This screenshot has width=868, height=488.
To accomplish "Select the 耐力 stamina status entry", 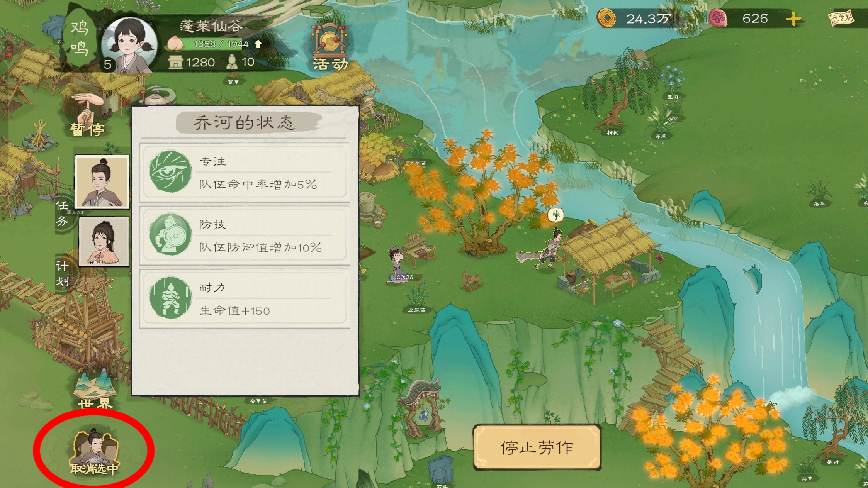I will click(x=245, y=299).
